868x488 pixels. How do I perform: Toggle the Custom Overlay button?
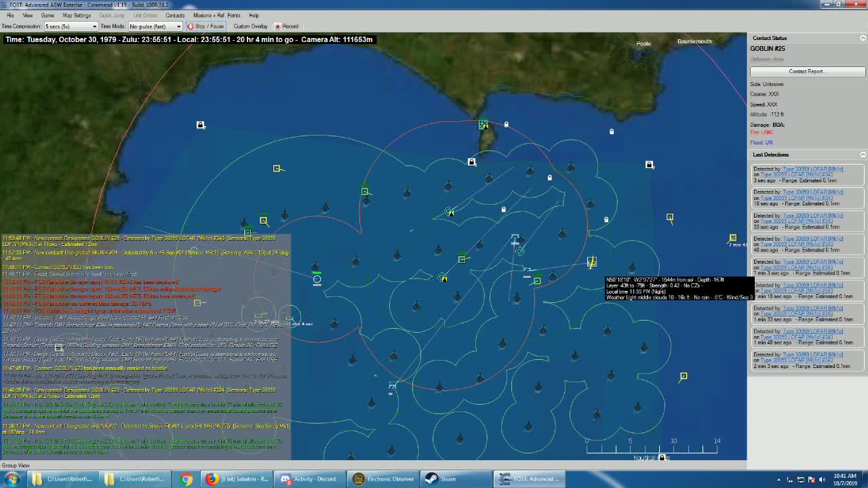click(x=250, y=26)
